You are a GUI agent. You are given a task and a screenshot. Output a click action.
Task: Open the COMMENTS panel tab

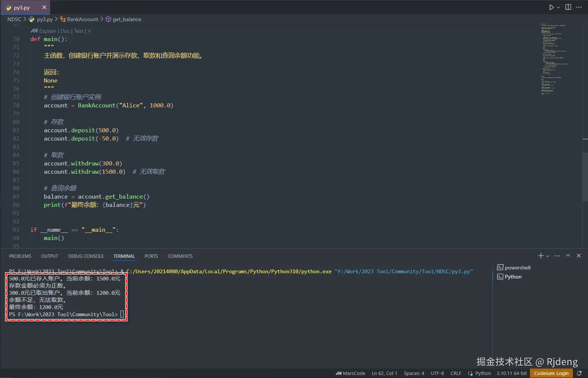tap(180, 256)
